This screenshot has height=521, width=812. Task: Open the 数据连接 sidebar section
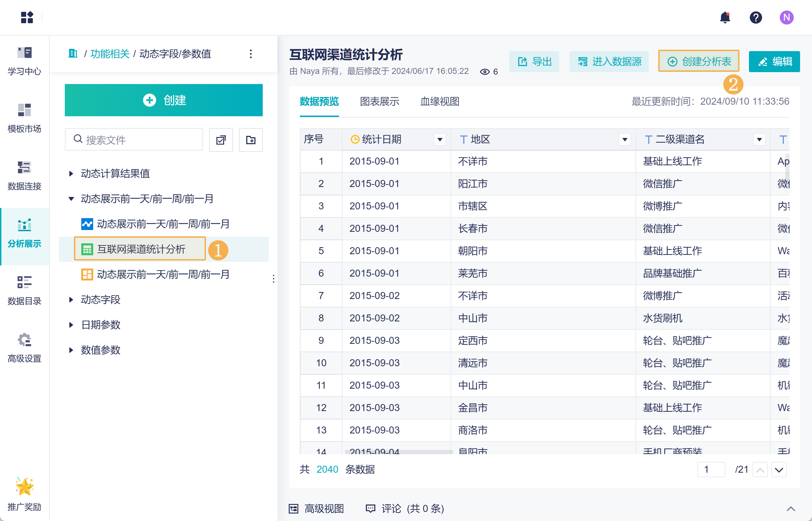click(24, 175)
